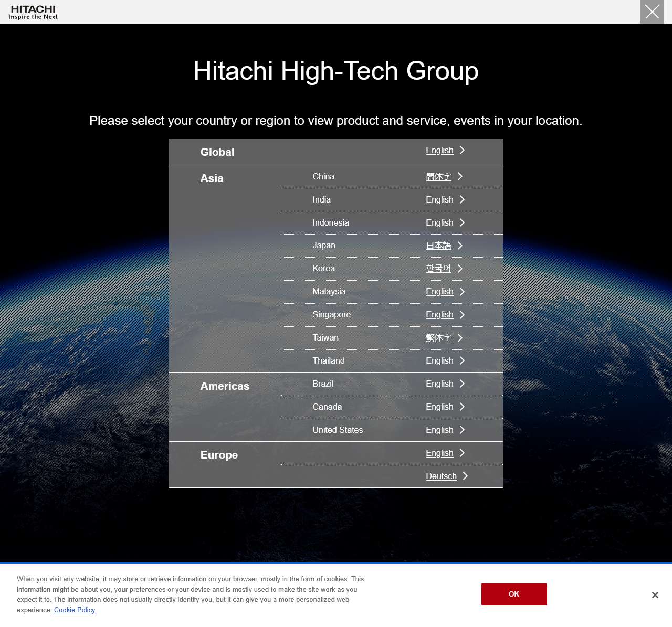Dismiss the cookie notice with the X
672x627 pixels.
point(655,595)
